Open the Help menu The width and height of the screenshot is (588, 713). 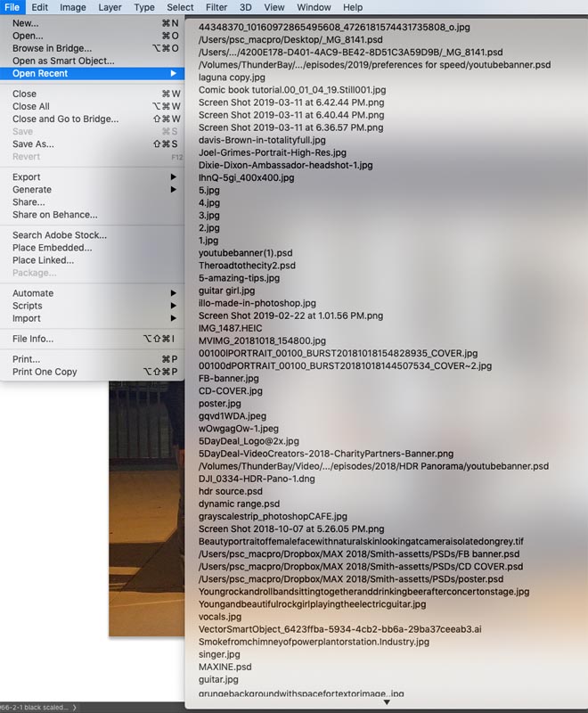click(x=353, y=7)
